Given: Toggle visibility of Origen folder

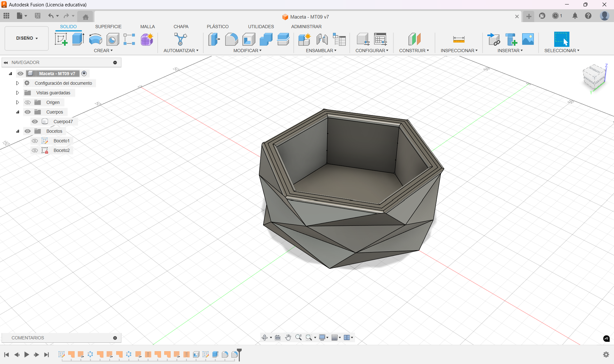Looking at the screenshot, I should coord(28,102).
